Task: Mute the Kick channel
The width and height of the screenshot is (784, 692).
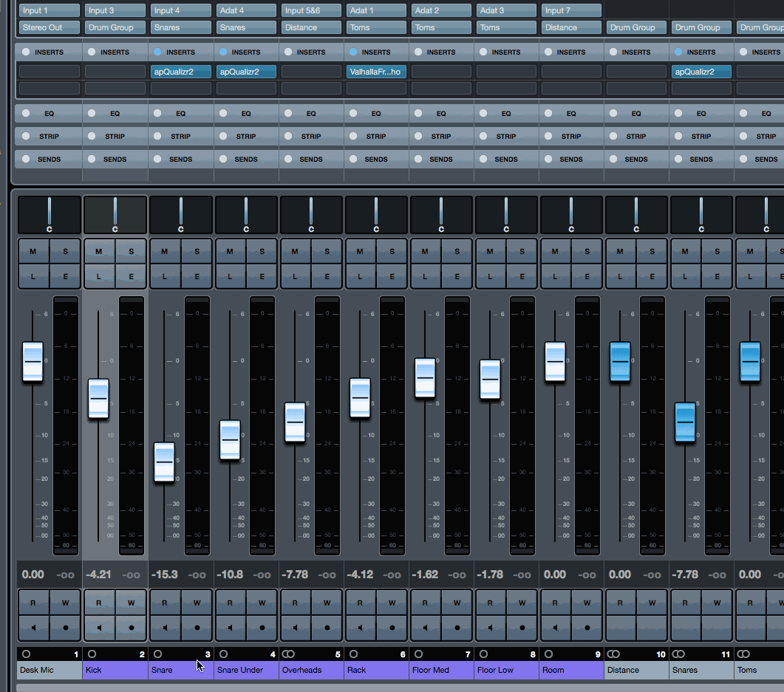Action: pos(98,251)
